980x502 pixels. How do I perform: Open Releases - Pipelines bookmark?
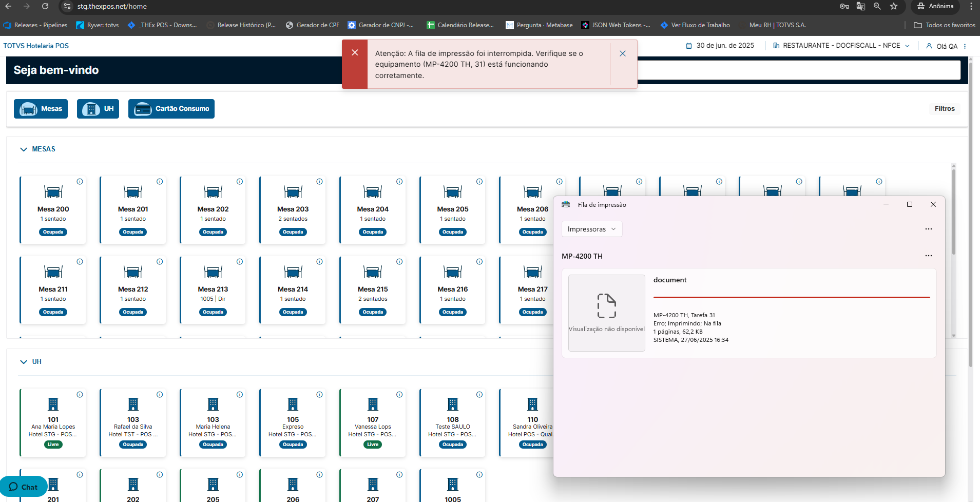35,25
